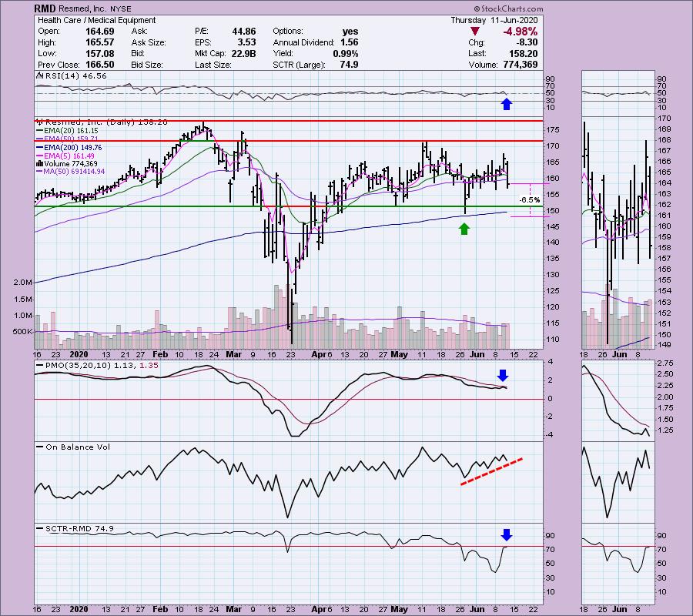
Task: Click the SCTR-RMD 74.9 label
Action: click(75, 528)
